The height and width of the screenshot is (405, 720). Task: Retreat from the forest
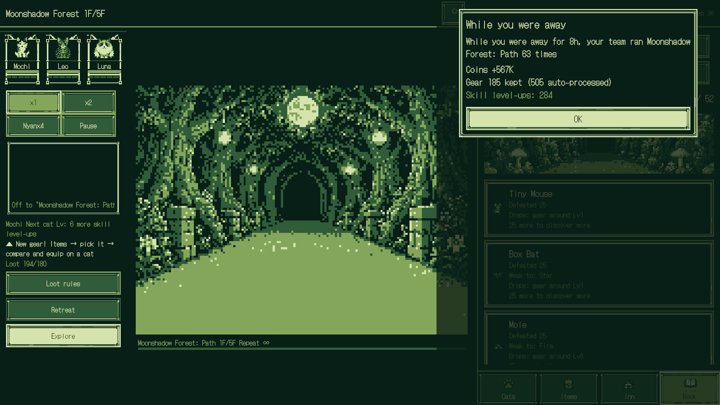(63, 309)
